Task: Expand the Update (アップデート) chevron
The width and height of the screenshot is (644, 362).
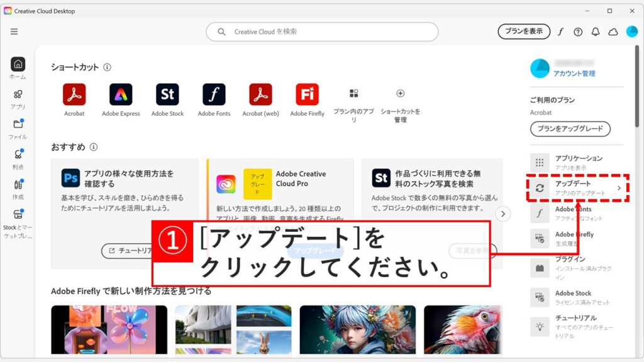Action: point(619,188)
